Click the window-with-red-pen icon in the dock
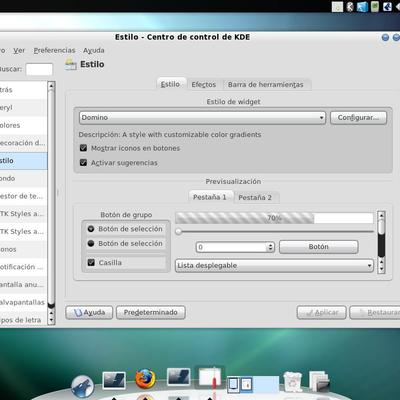400x400 pixels. pos(210,378)
